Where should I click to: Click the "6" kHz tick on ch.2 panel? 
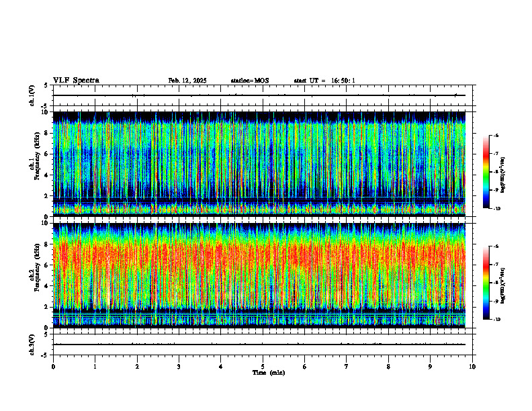coord(47,265)
